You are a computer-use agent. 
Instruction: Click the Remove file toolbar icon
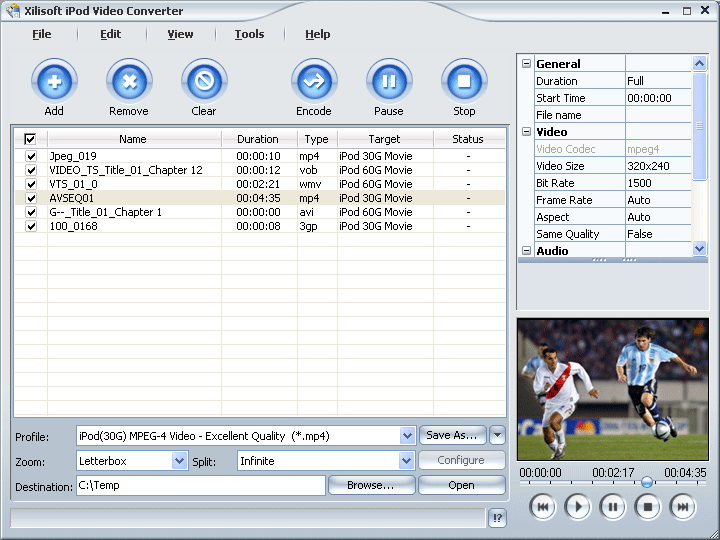click(x=129, y=82)
